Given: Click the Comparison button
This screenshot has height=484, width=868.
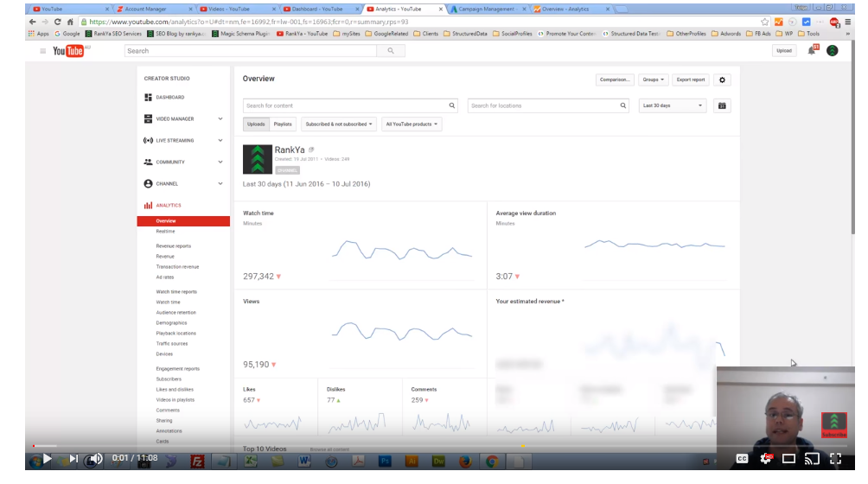Looking at the screenshot, I should pos(615,80).
